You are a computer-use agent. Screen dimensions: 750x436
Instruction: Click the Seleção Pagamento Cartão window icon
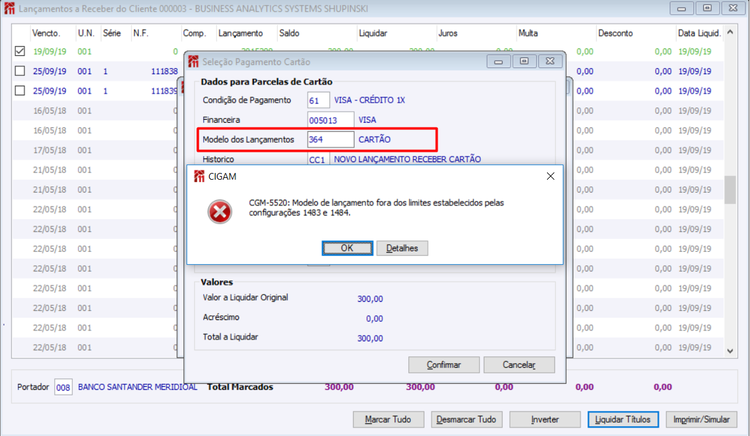193,61
